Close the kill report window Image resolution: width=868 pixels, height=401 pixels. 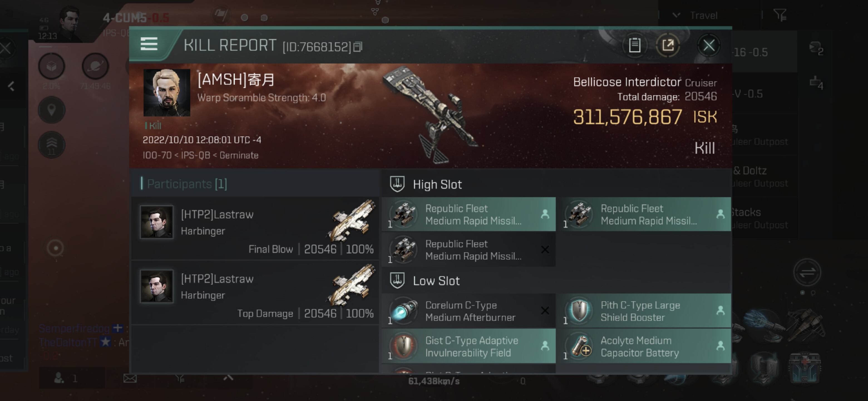709,45
